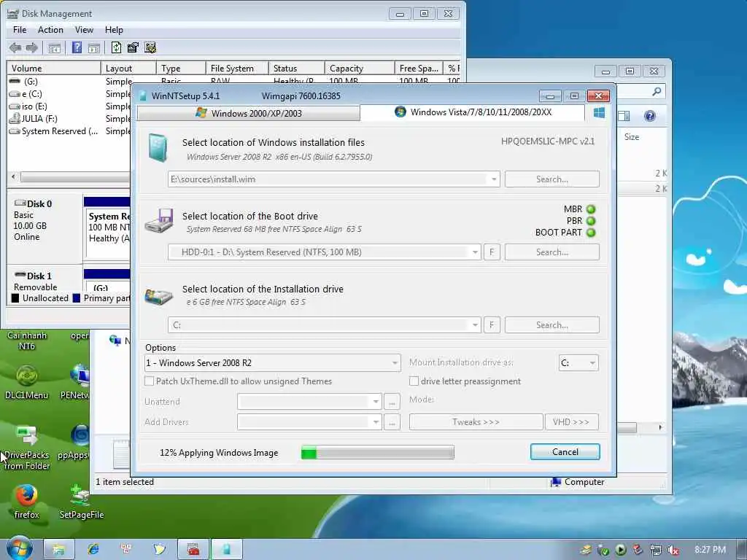Click the help icon in the Explorer window
Image resolution: width=747 pixels, height=560 pixels.
pos(650,116)
